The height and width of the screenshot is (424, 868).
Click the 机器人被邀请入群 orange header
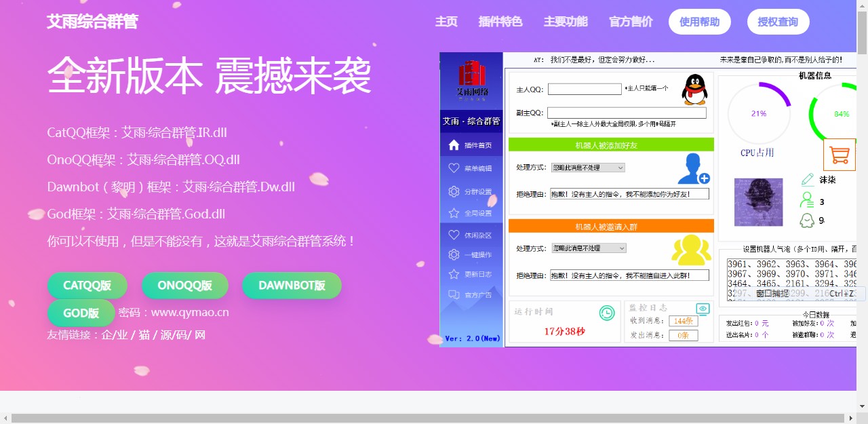pos(611,226)
